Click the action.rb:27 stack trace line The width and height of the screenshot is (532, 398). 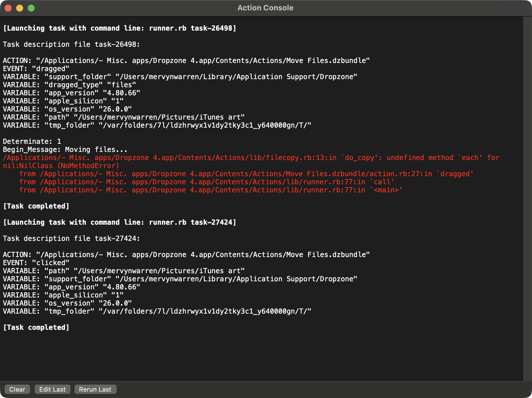[x=246, y=174]
